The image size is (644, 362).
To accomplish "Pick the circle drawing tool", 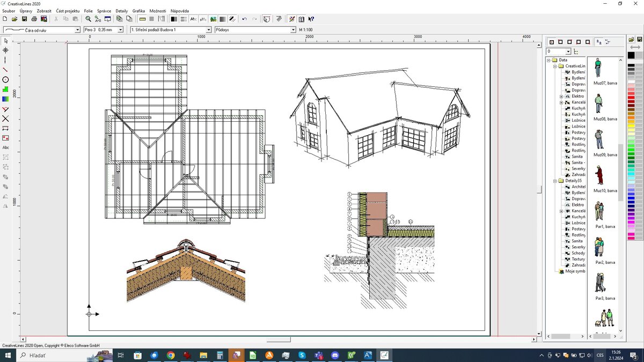I will pyautogui.click(x=5, y=79).
